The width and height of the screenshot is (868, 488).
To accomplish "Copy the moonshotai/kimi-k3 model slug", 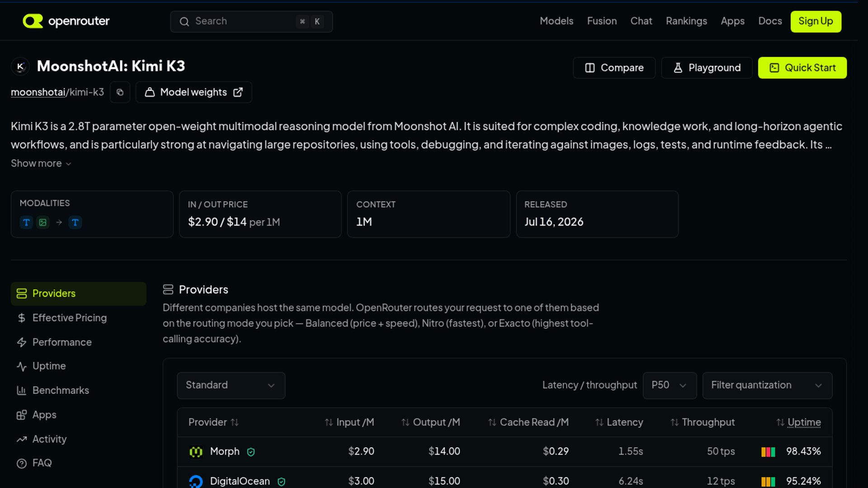I will (x=120, y=92).
